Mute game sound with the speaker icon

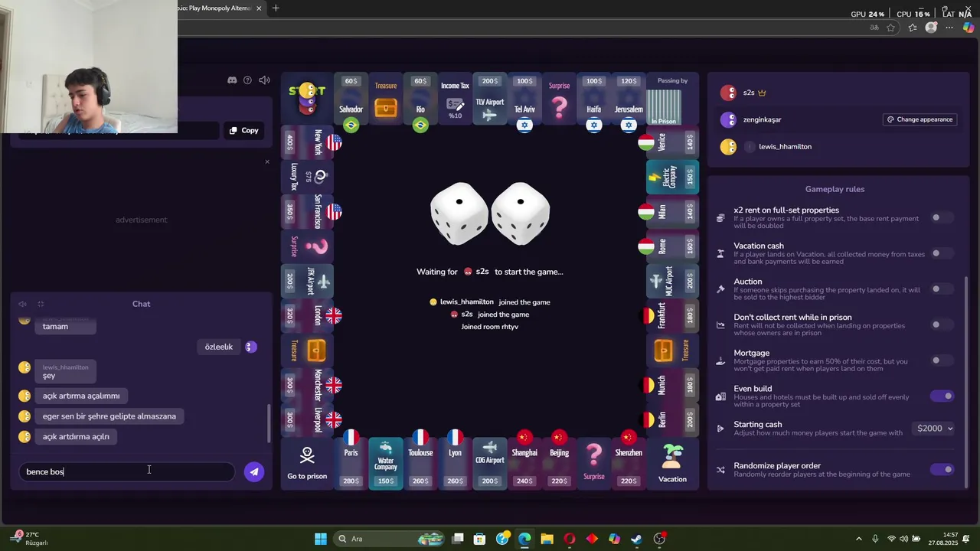pyautogui.click(x=264, y=80)
